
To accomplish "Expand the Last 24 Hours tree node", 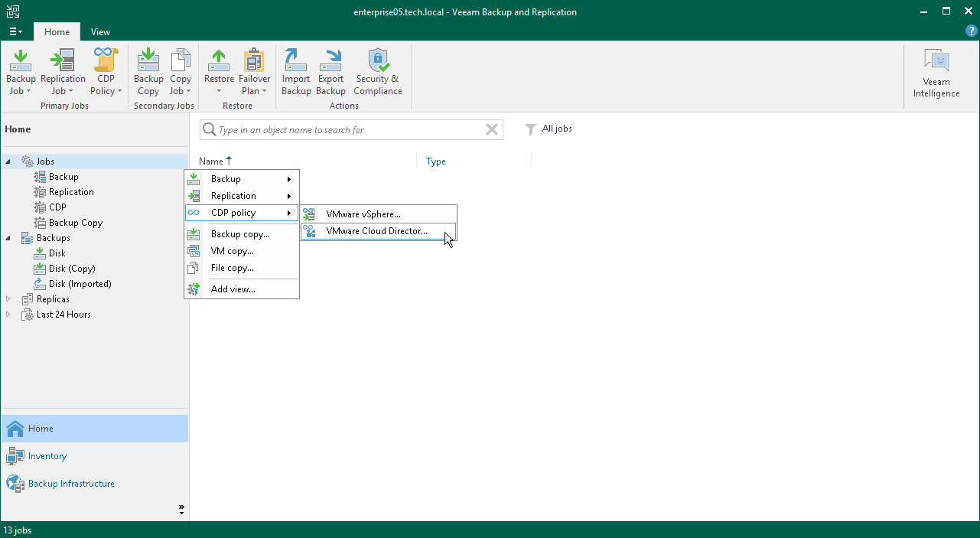I will point(8,315).
